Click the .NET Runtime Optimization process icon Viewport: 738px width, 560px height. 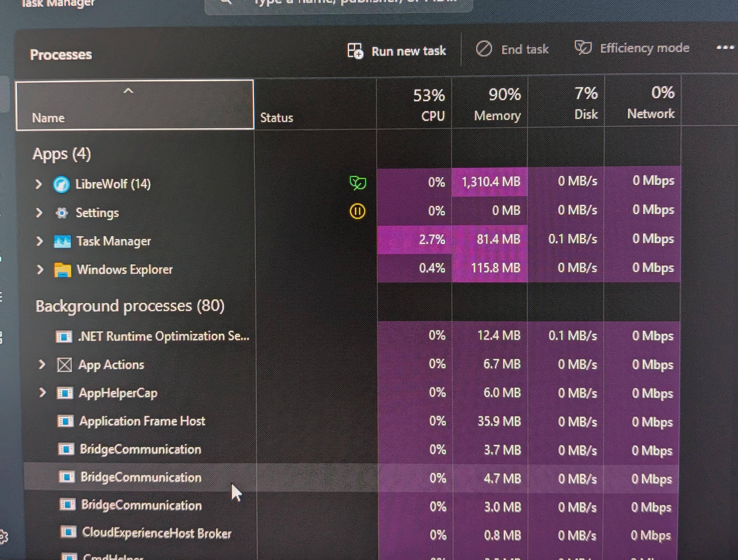64,337
